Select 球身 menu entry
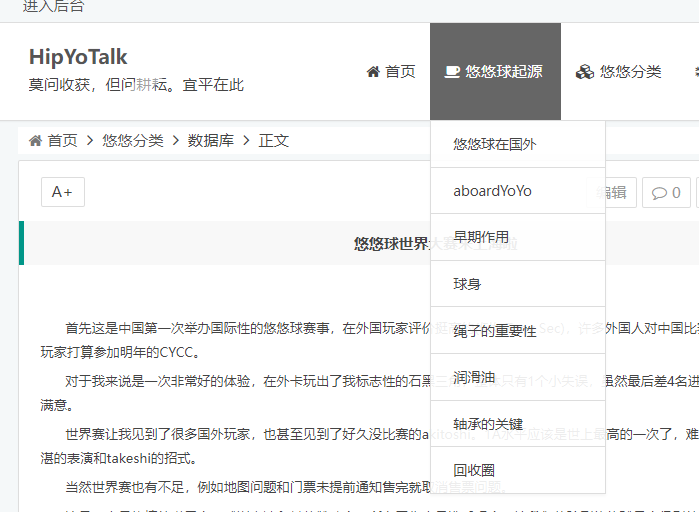Screen dimensions: 699x512 [518, 284]
